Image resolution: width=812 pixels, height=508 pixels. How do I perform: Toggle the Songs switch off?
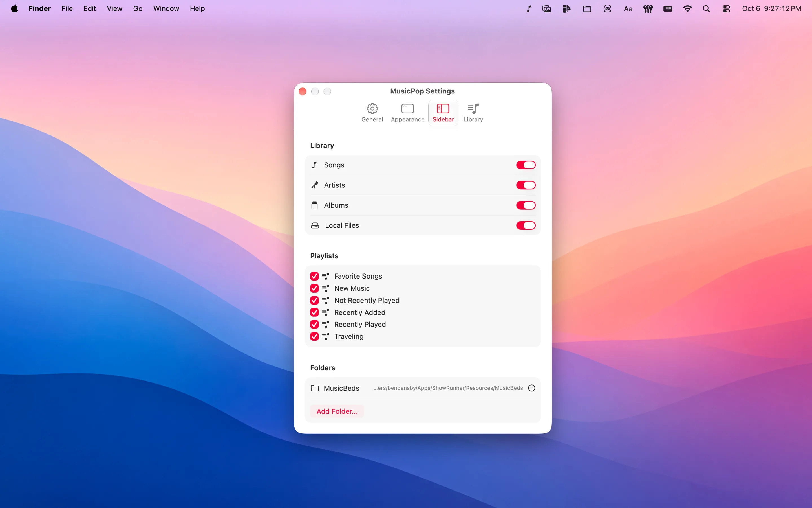[x=526, y=165]
